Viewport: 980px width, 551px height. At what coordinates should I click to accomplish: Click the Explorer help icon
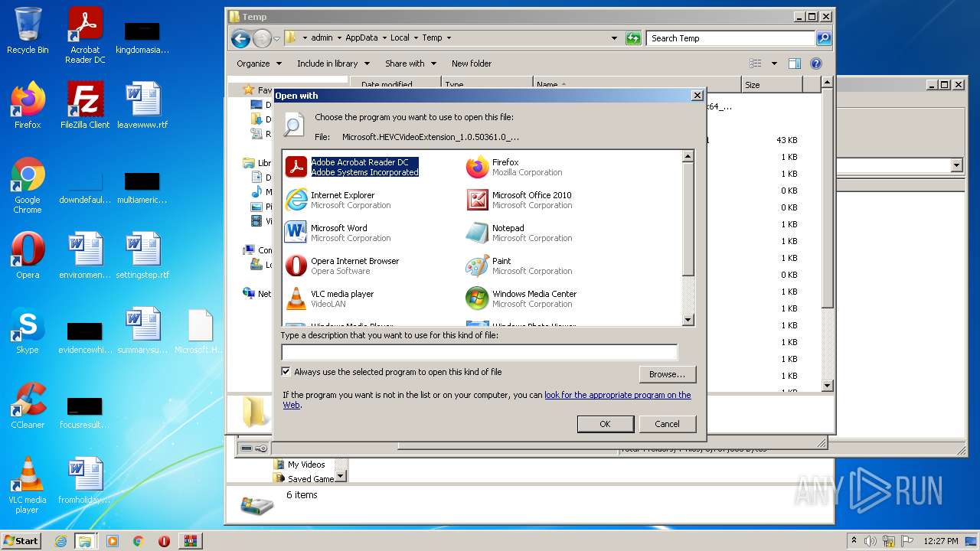point(816,64)
